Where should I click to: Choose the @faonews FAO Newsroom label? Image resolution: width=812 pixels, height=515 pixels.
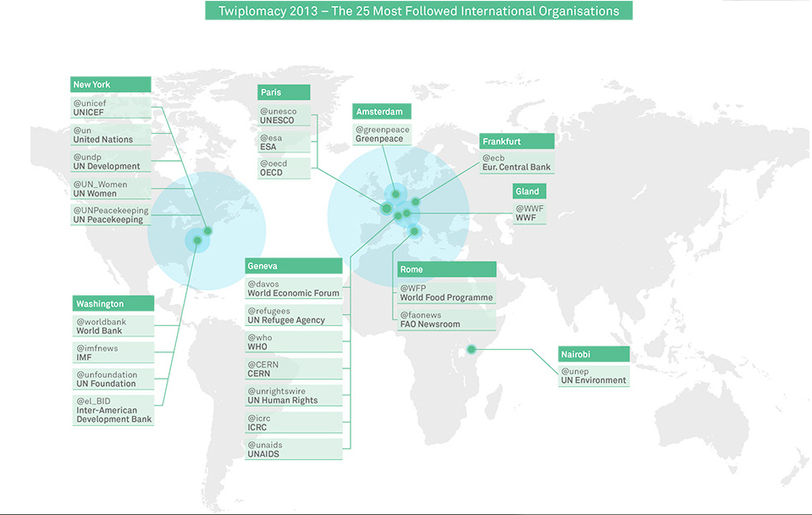pos(447,319)
